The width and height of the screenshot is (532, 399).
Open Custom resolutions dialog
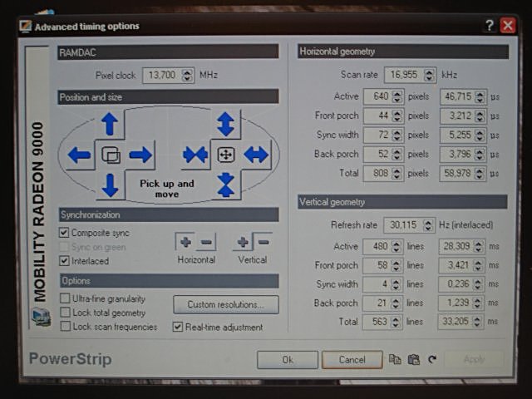tap(225, 304)
